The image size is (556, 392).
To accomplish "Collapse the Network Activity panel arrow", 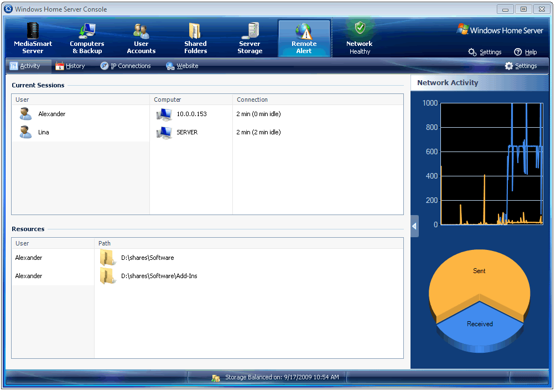I will (x=414, y=226).
